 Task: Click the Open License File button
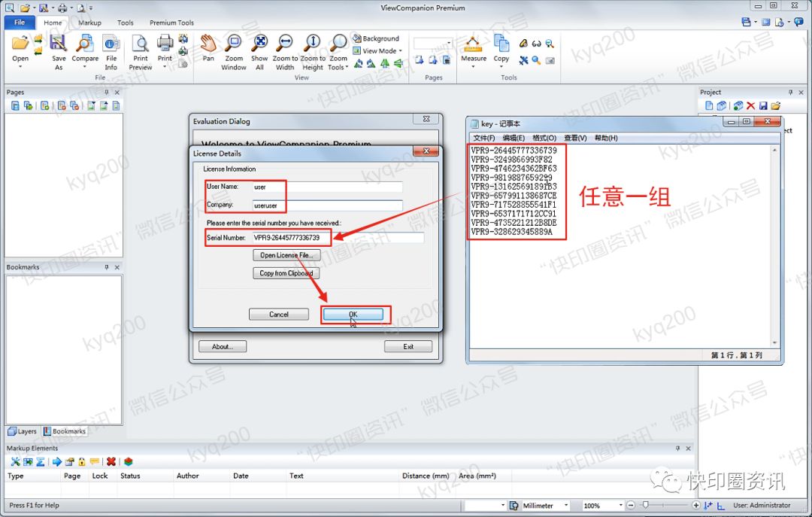click(x=286, y=255)
